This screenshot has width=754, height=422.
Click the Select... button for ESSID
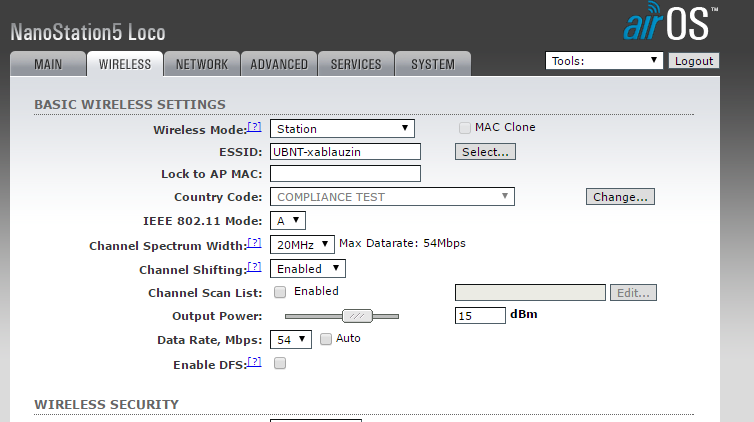pyautogui.click(x=485, y=151)
